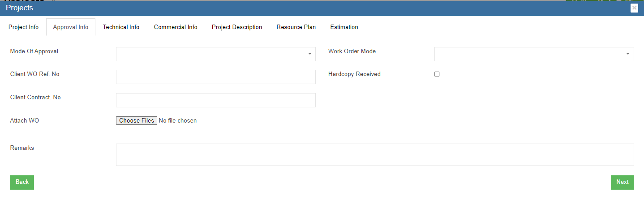The width and height of the screenshot is (644, 208).
Task: Proceed with the green Next button
Action: (x=622, y=182)
